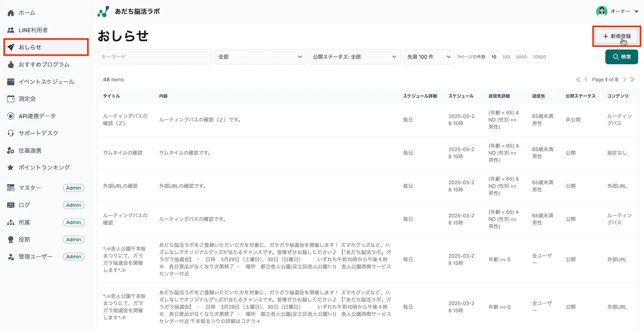
Task: Select the ポイントランキング star icon
Action: (x=11, y=167)
